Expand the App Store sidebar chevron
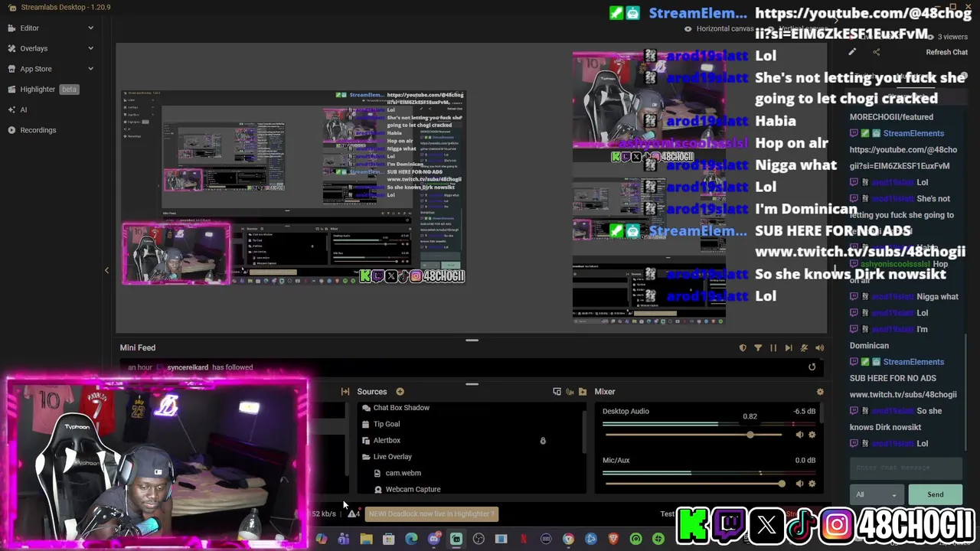The height and width of the screenshot is (551, 980). pos(90,69)
